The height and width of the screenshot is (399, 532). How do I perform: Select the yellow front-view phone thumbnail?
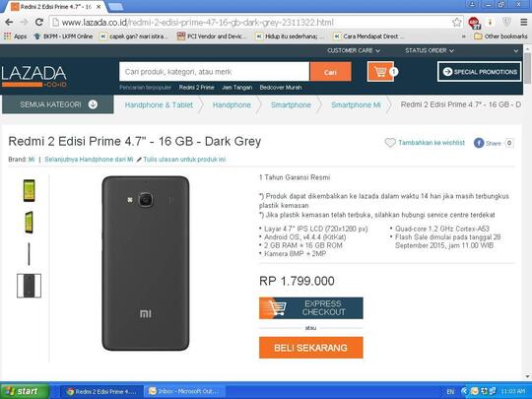(x=30, y=190)
